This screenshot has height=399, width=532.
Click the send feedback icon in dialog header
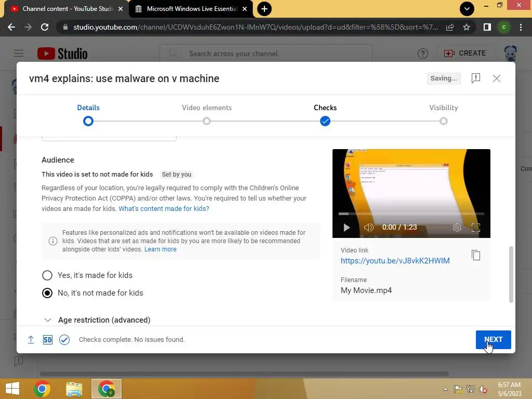click(476, 78)
